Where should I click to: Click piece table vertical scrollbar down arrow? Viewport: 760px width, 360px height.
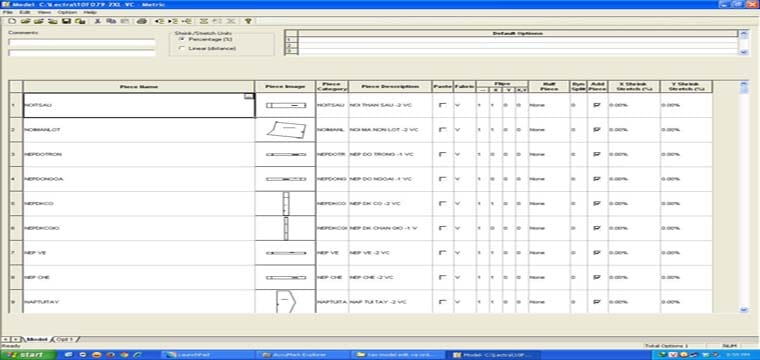pyautogui.click(x=744, y=309)
